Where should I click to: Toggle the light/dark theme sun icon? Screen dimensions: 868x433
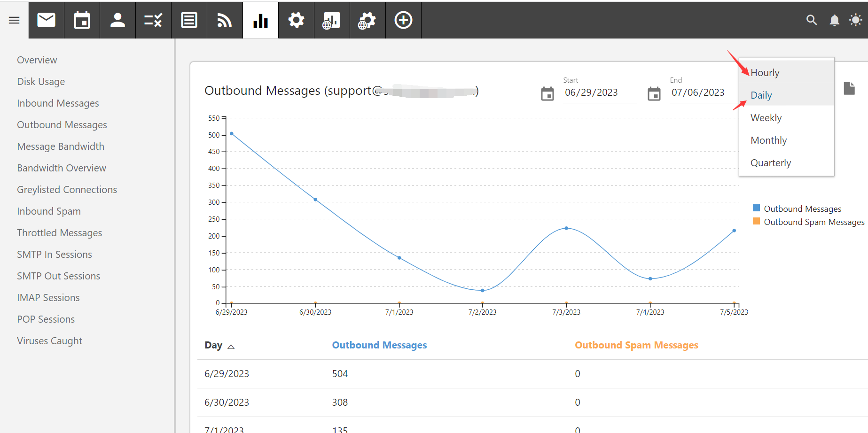pos(856,20)
